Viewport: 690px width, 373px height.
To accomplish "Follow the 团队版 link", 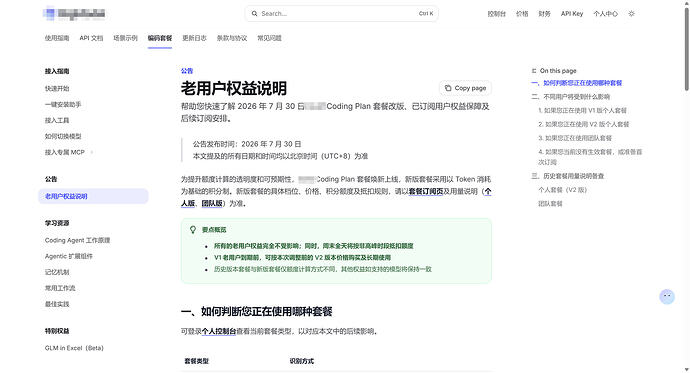I will (212, 203).
